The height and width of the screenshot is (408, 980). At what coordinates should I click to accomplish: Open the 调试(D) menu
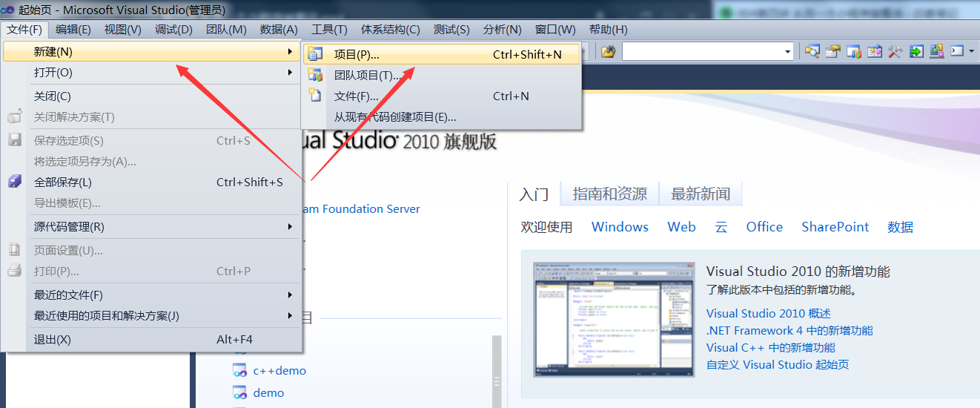173,29
